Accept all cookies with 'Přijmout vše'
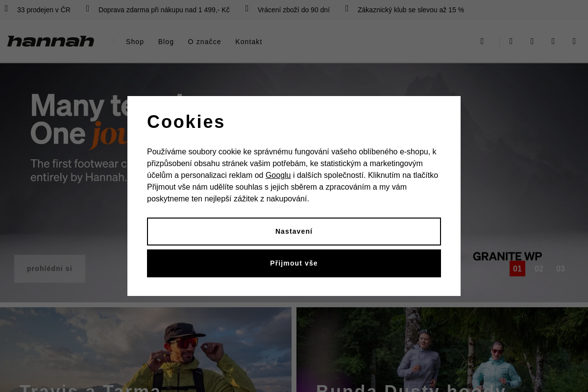The width and height of the screenshot is (588, 392). 294,263
